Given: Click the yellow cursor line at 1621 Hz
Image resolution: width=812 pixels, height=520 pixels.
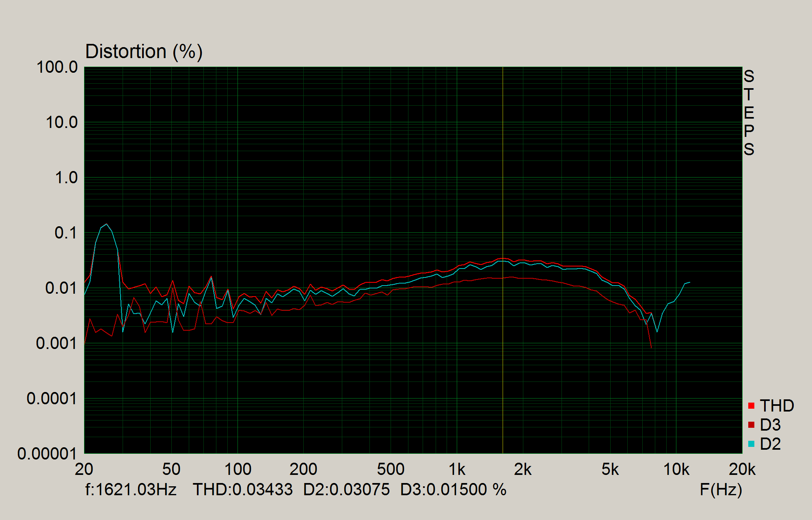Looking at the screenshot, I should tap(503, 260).
